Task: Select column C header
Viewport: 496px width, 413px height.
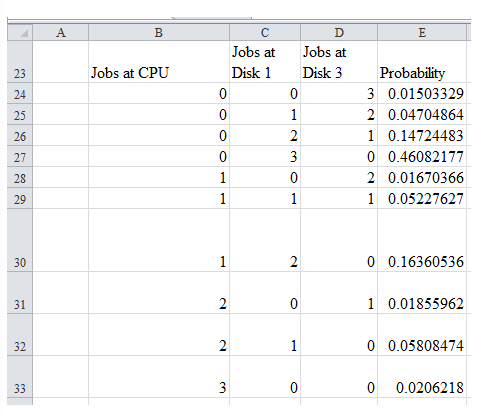Action: pyautogui.click(x=265, y=32)
